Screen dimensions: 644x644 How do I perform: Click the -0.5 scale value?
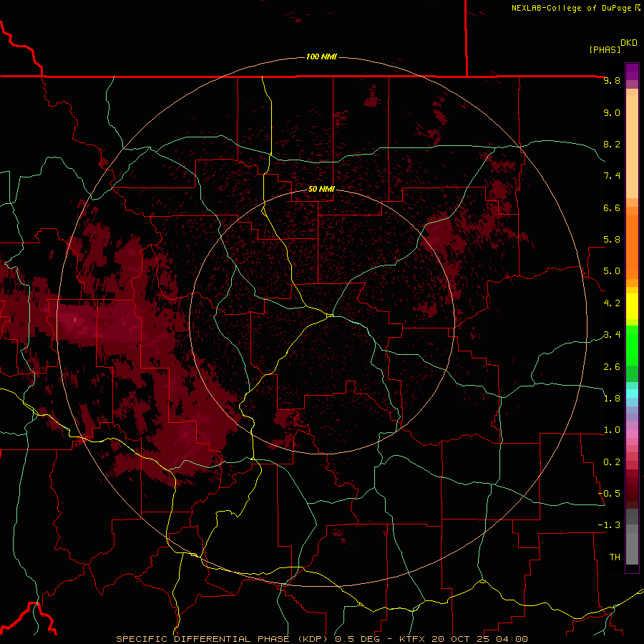pyautogui.click(x=609, y=494)
